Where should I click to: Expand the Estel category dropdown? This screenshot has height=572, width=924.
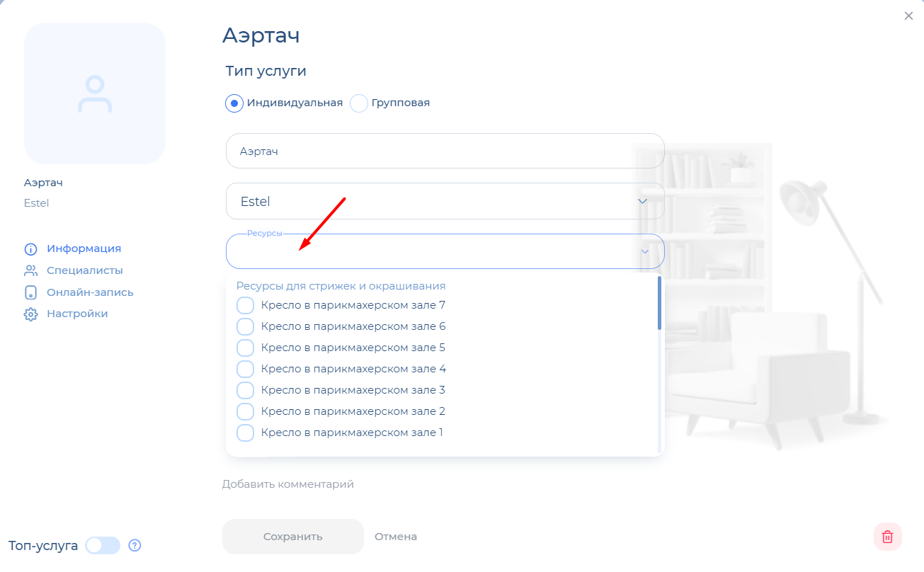coord(642,202)
